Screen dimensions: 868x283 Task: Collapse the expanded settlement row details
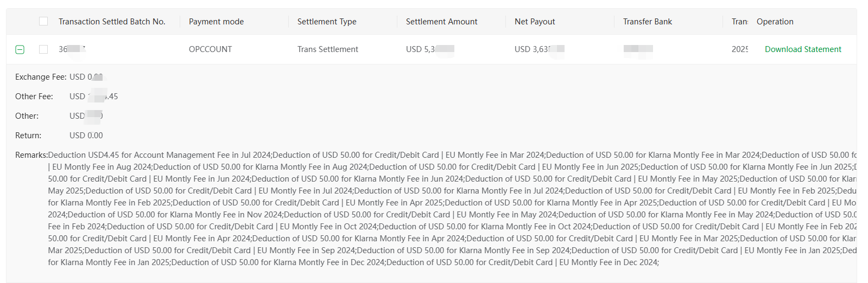20,49
